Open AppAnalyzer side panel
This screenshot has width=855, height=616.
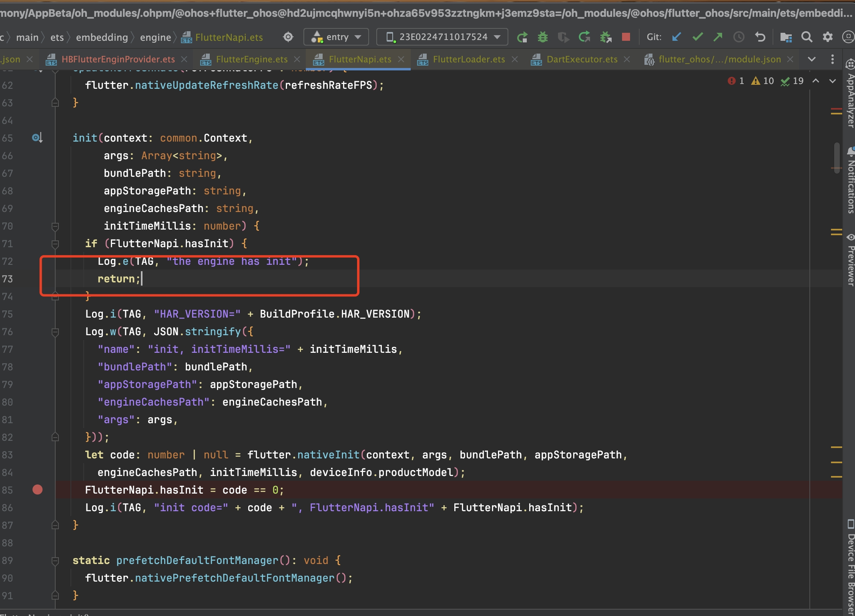pos(850,94)
